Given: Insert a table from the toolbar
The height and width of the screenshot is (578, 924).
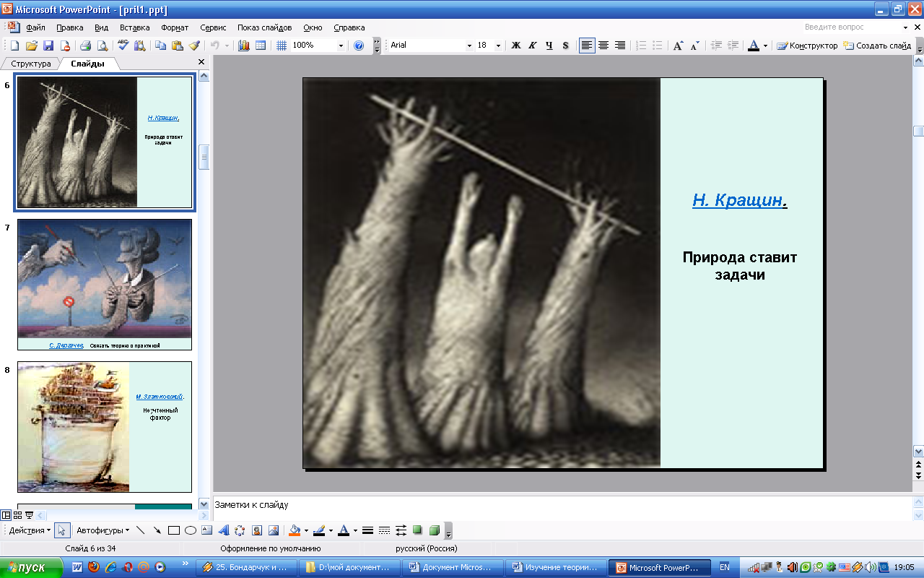Looking at the screenshot, I should [x=261, y=46].
